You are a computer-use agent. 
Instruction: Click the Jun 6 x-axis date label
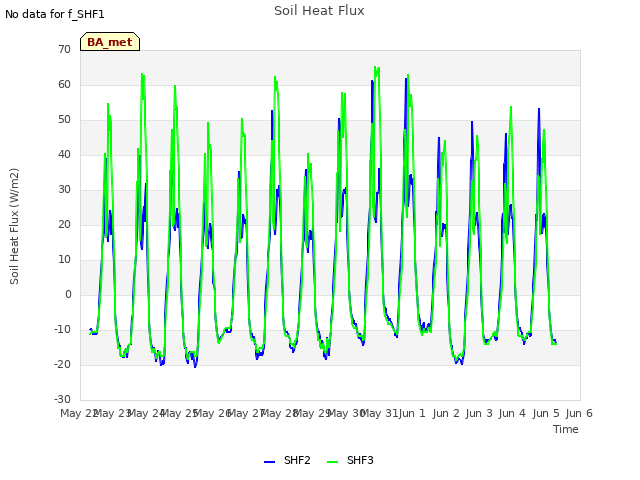(x=579, y=413)
